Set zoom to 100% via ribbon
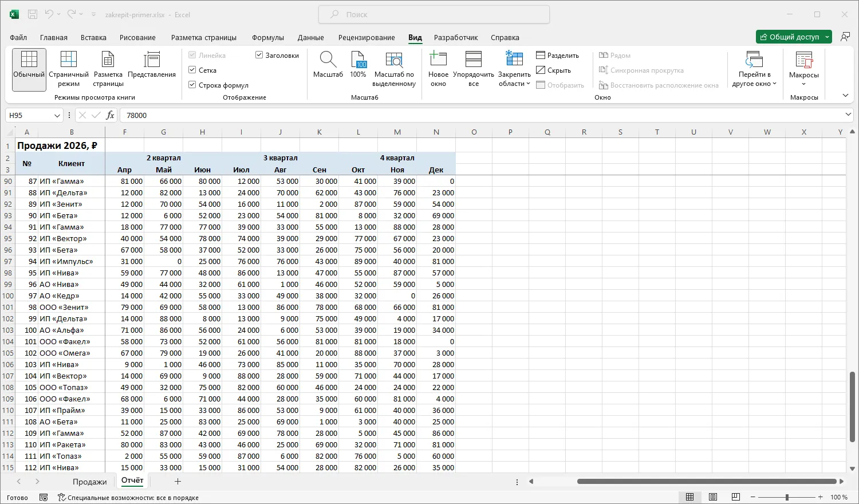859x504 pixels. (358, 65)
